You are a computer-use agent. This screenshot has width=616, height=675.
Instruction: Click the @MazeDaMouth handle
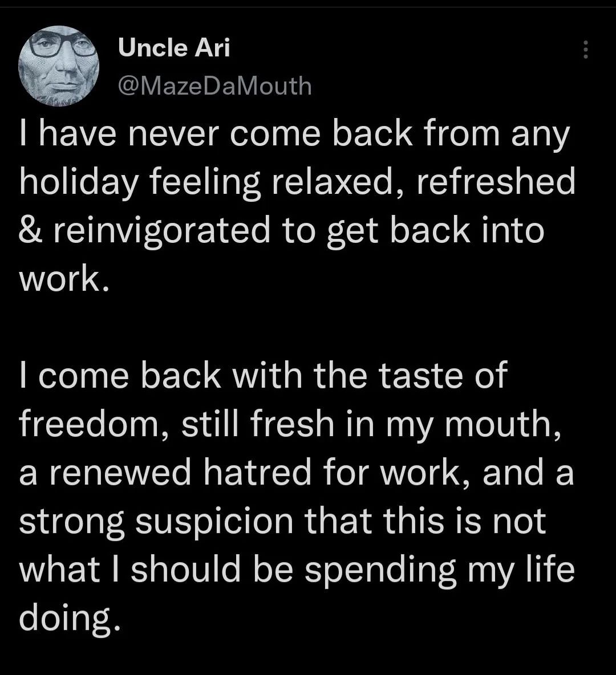tap(215, 86)
